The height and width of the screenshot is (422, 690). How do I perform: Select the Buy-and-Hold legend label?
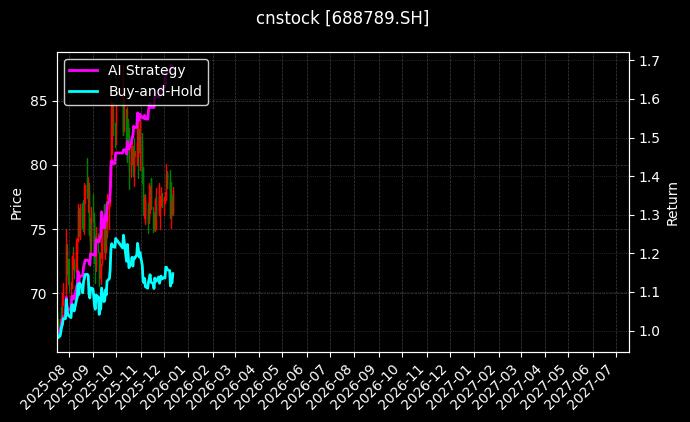pos(155,91)
